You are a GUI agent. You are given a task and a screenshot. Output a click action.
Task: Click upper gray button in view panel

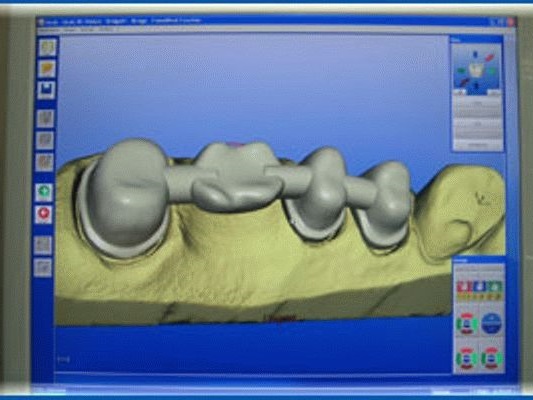click(x=478, y=104)
